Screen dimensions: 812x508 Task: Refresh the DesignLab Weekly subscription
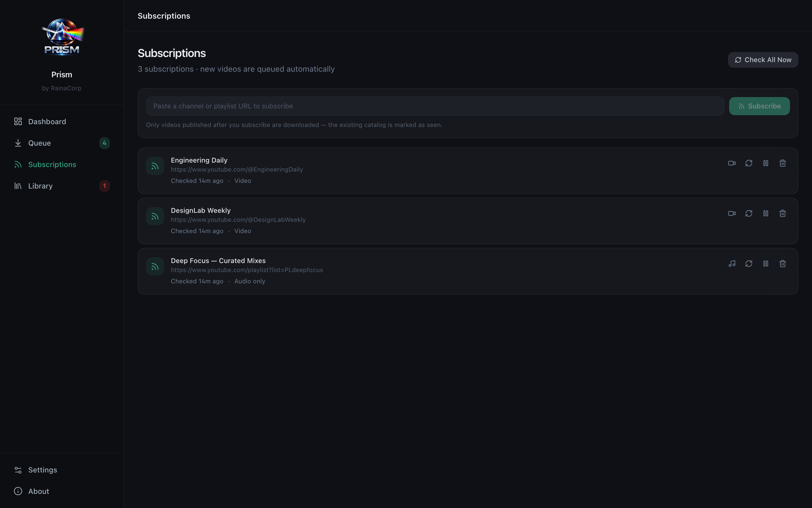749,213
